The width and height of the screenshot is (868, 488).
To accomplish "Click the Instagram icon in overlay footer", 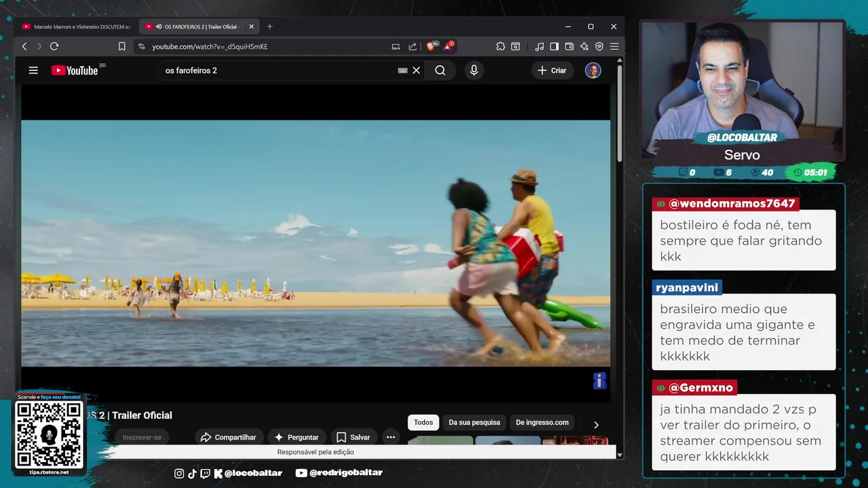I will tap(179, 473).
